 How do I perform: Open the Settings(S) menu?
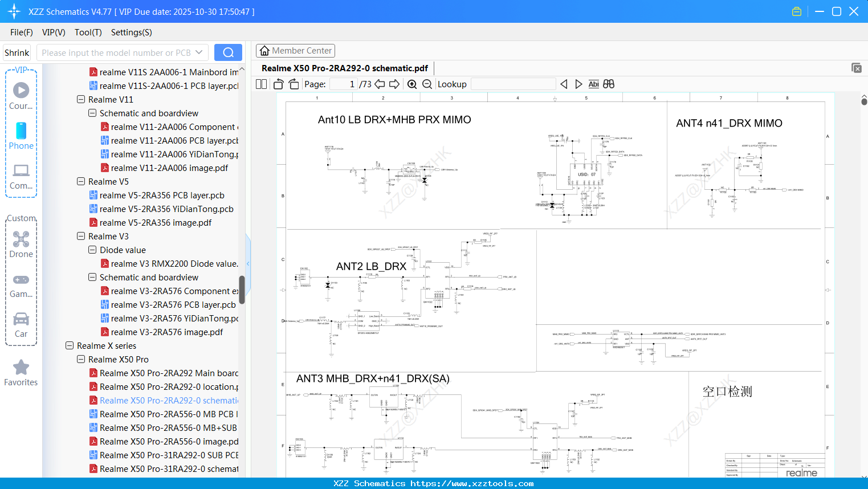point(132,32)
